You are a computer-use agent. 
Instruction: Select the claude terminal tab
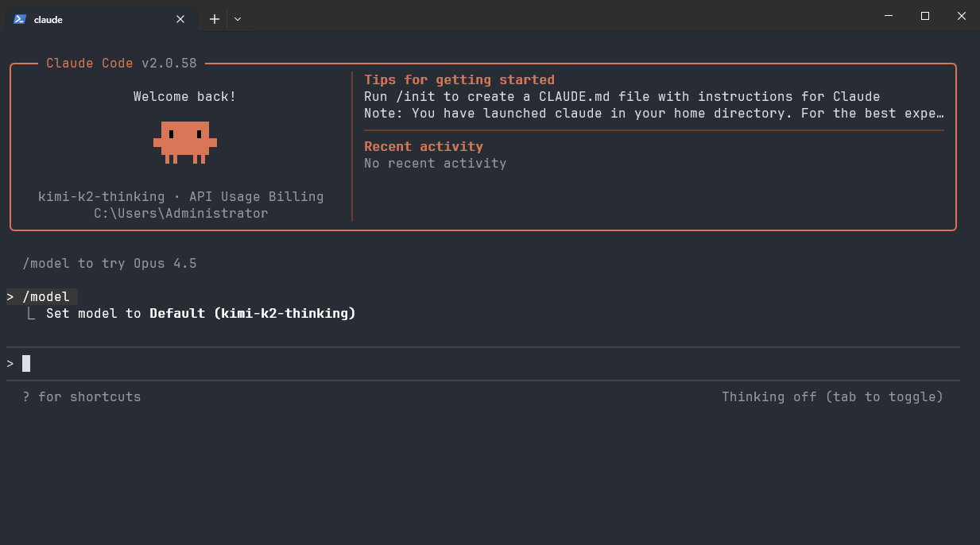[x=101, y=19]
